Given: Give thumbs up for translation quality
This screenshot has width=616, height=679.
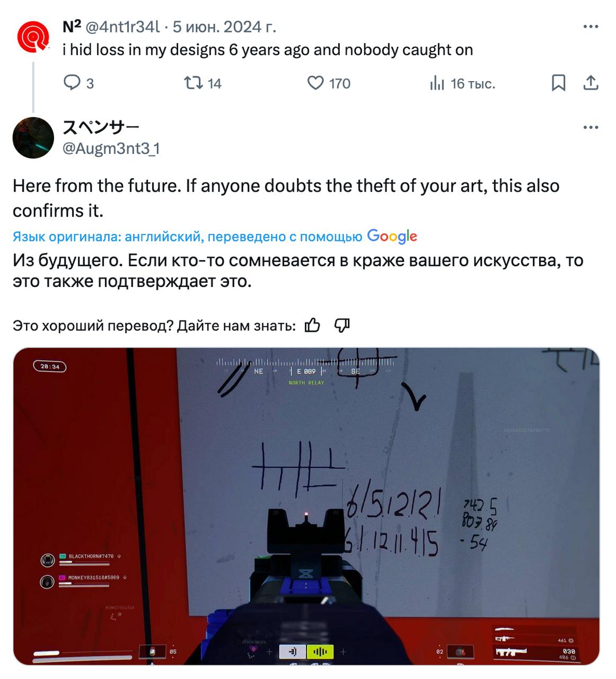Looking at the screenshot, I should click(312, 325).
